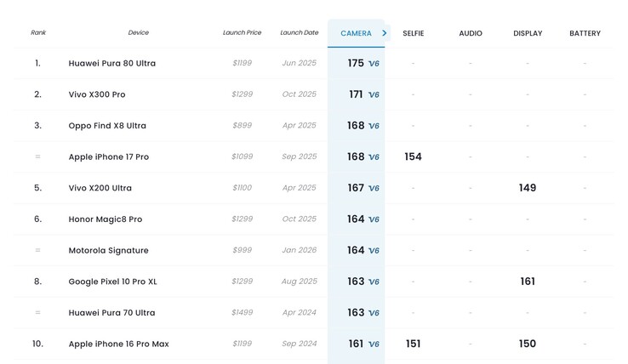Sort by the Launch Date column header

299,33
